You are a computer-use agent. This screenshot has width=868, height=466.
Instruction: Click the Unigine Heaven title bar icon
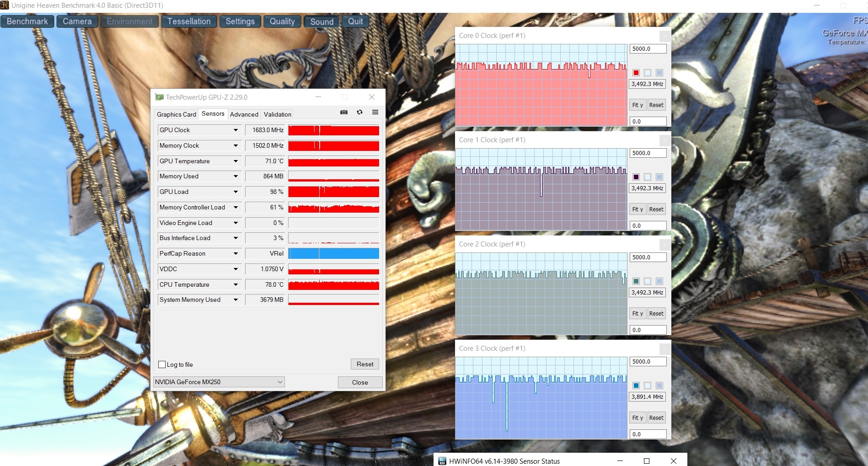[5, 5]
